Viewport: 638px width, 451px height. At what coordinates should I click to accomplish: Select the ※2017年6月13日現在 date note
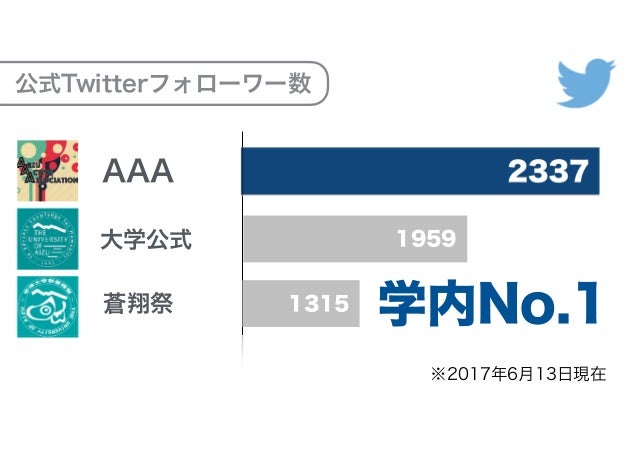click(518, 374)
